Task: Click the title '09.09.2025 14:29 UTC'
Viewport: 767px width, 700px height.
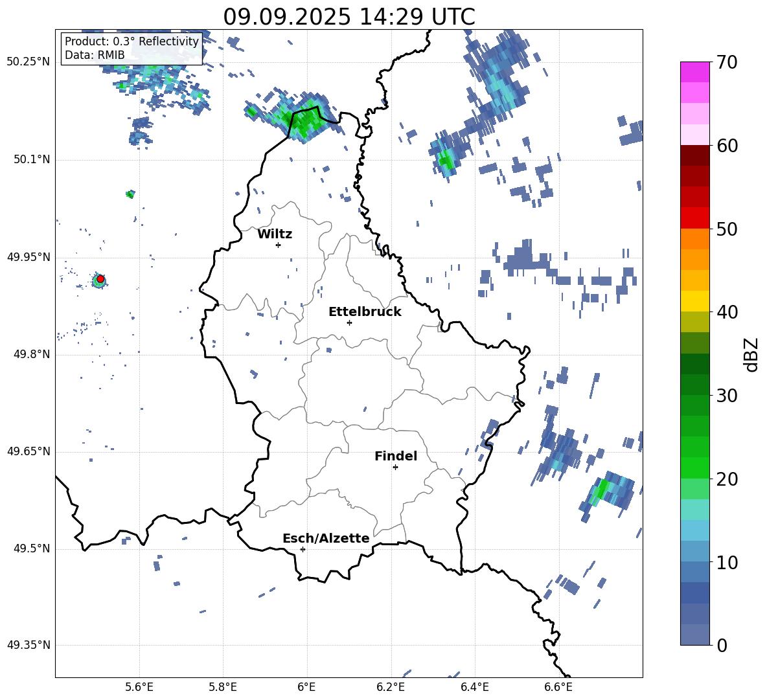Action: (x=349, y=17)
